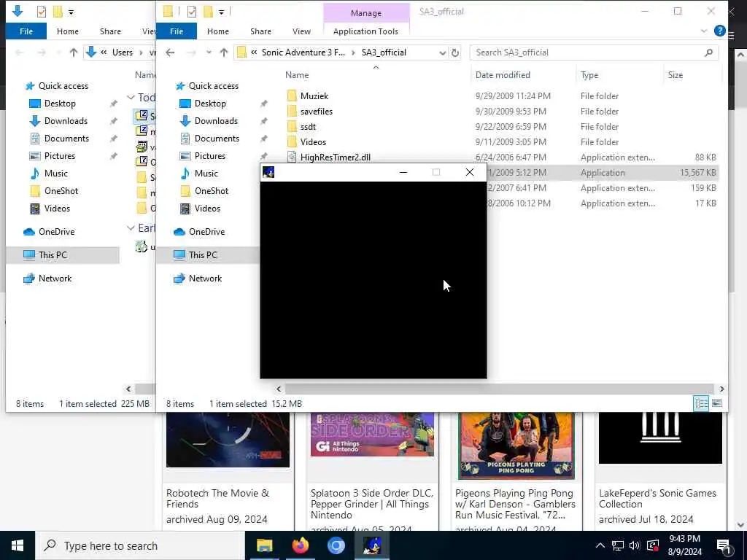Sort by Type column header
747x560 pixels.
[589, 75]
